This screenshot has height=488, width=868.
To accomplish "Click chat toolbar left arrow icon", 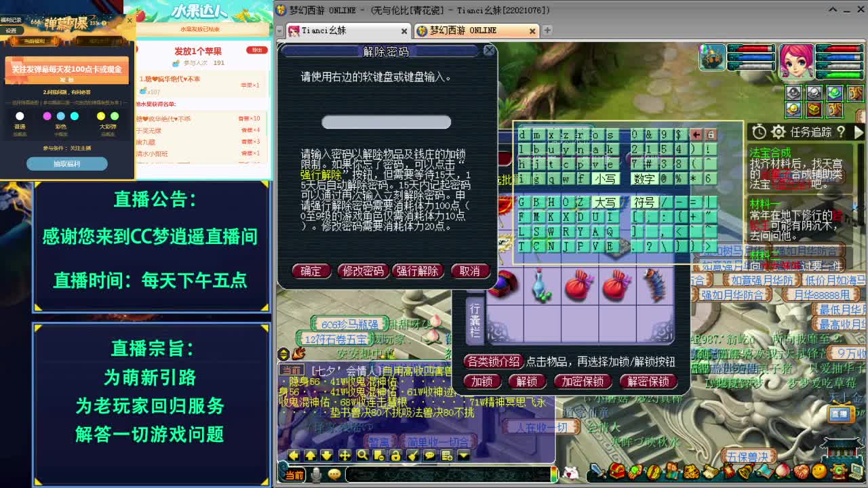I will point(294,455).
